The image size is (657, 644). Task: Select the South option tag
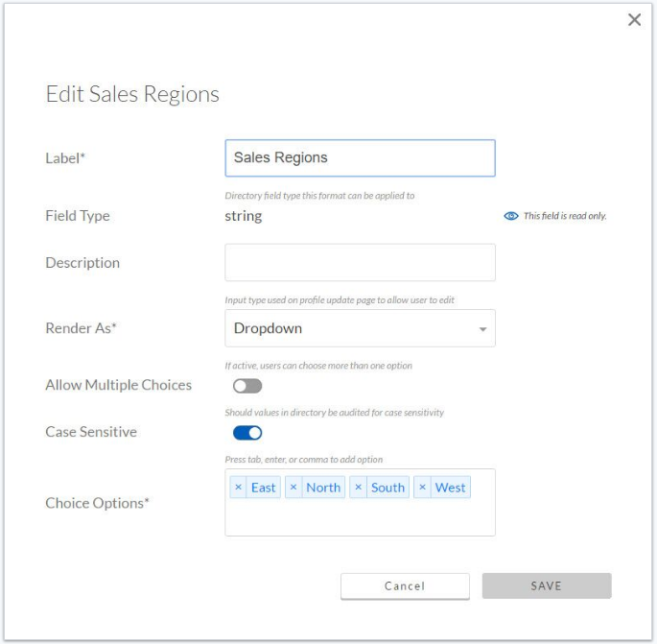tap(387, 488)
